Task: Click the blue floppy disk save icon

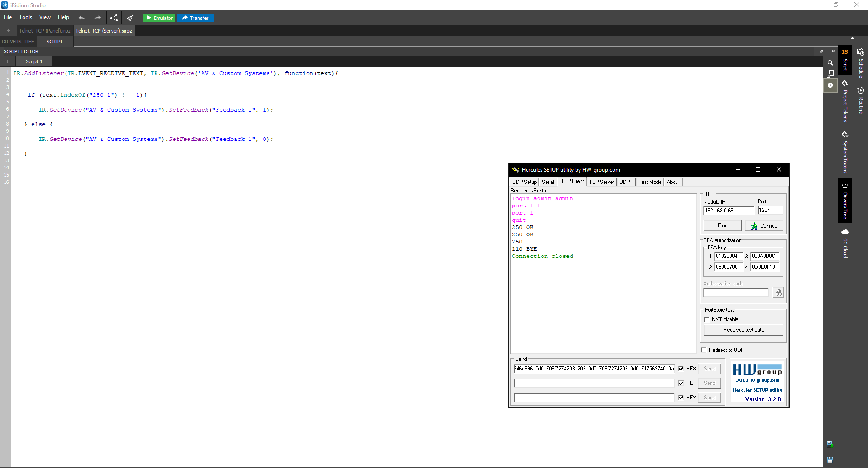Action: [830, 459]
